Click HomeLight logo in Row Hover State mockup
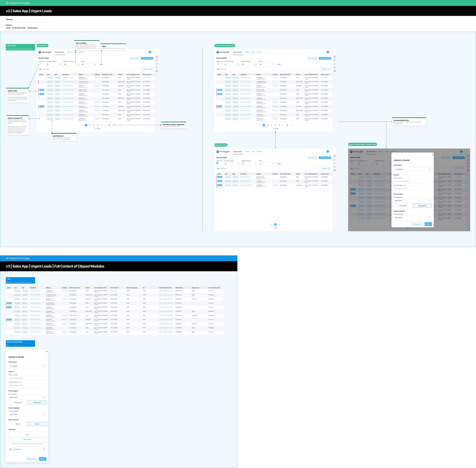 pos(223,152)
